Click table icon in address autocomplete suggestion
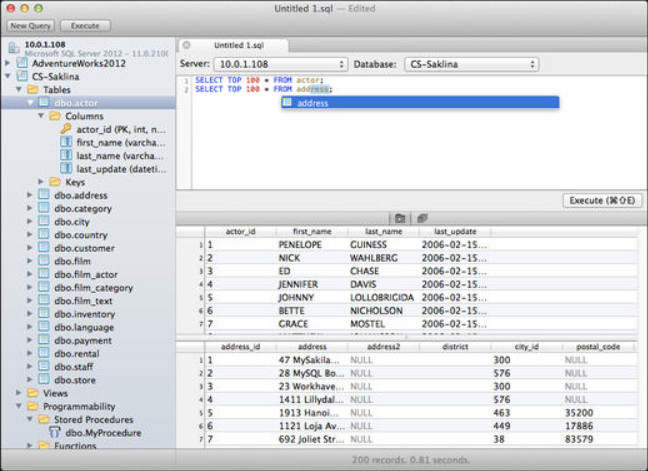Viewport: 648px width, 471px height. pos(288,102)
